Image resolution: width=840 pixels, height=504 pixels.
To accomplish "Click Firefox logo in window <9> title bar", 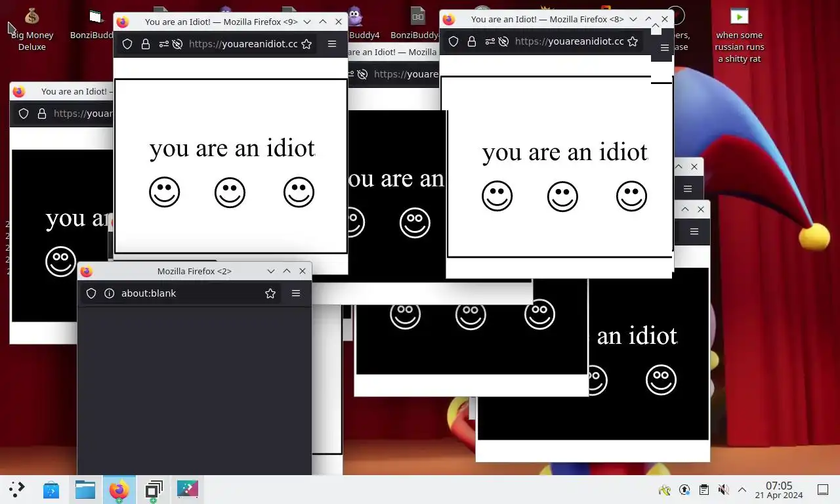I will click(122, 22).
